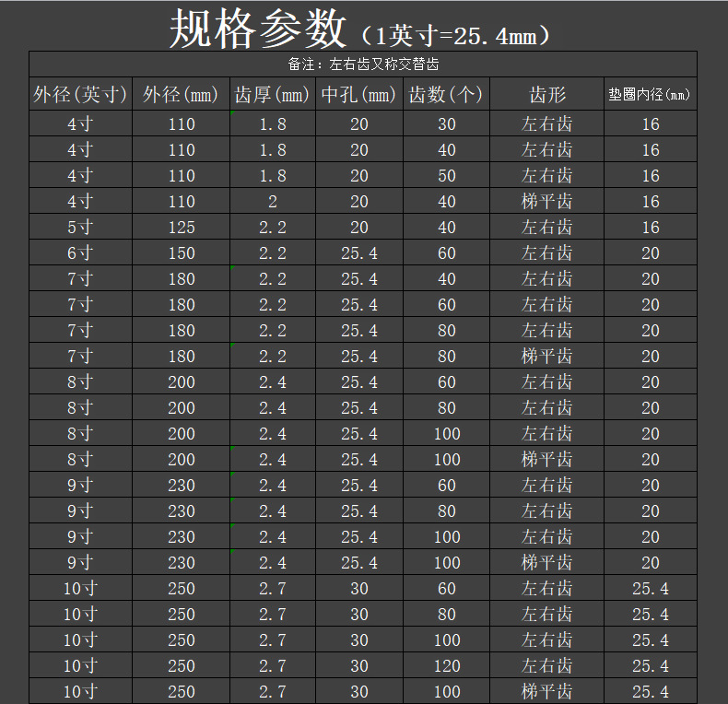Image resolution: width=728 pixels, height=704 pixels.
Task: Click tooth count 60 in the 6寸 row
Action: (x=447, y=253)
